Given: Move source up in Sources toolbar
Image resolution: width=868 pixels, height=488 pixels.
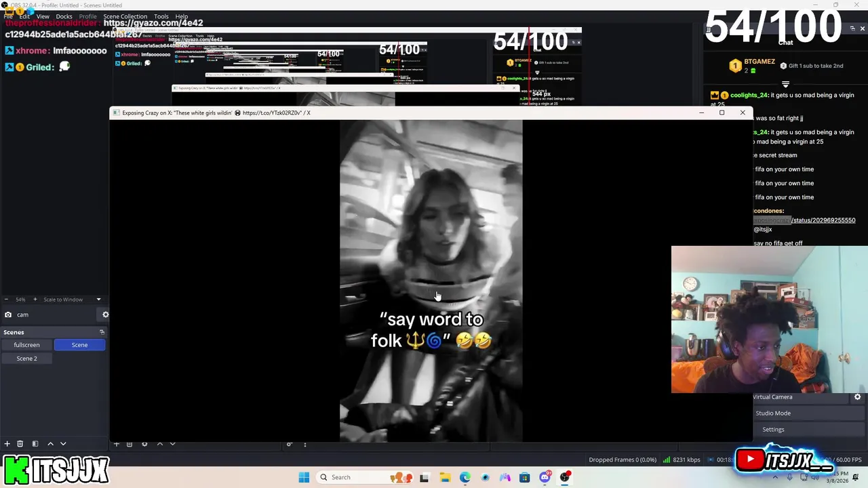Looking at the screenshot, I should tap(160, 444).
